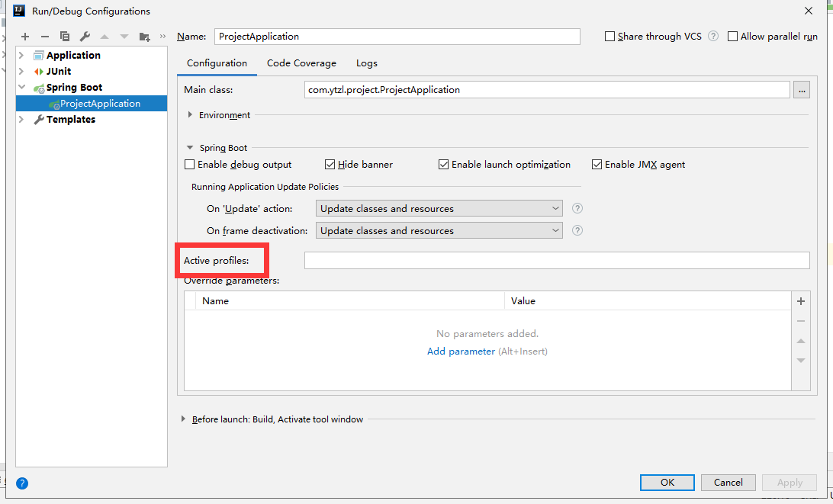Move configuration up arrow in toolbar

(x=104, y=37)
